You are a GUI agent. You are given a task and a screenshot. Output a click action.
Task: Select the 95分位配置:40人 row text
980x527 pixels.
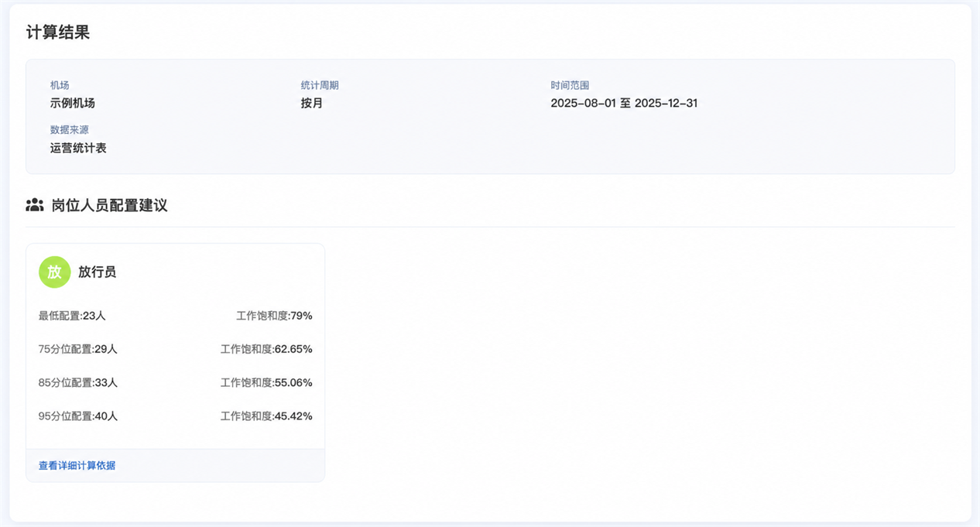coord(78,416)
